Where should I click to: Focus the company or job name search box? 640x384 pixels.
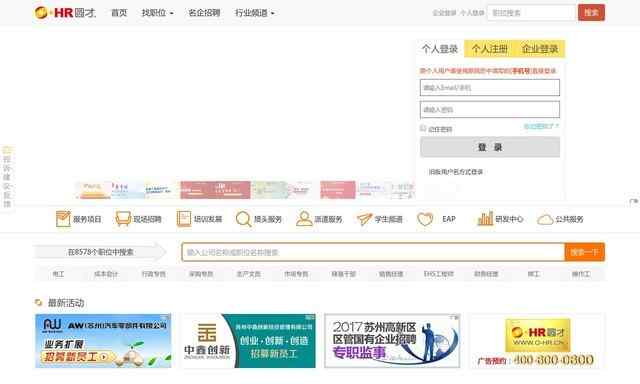click(373, 252)
